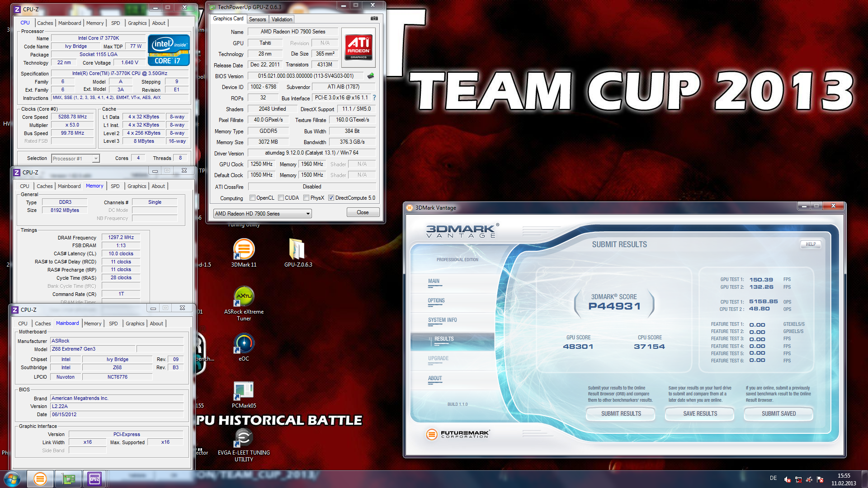This screenshot has width=868, height=488.
Task: Click the 3DMark Vantage taskbar icon
Action: [x=40, y=479]
